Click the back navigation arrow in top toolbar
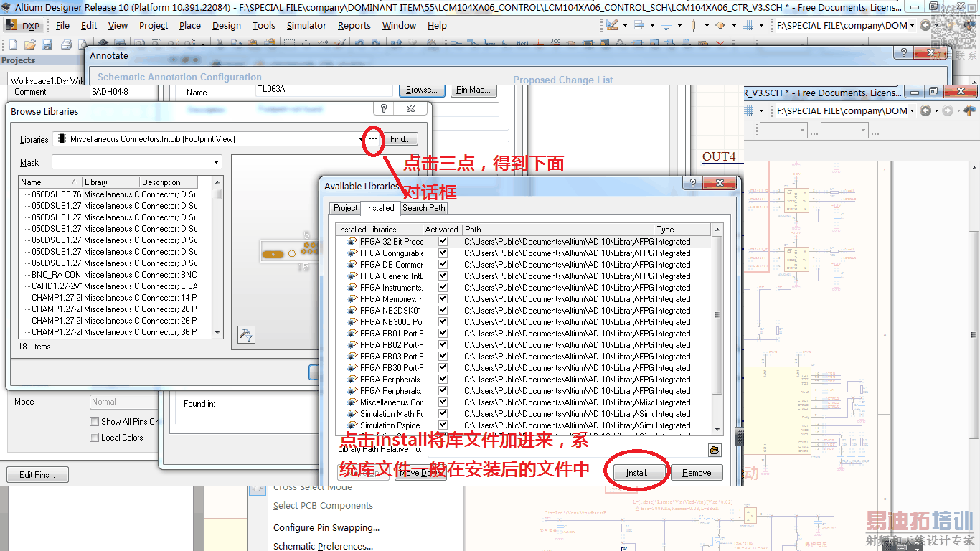The image size is (980, 551). (x=925, y=26)
